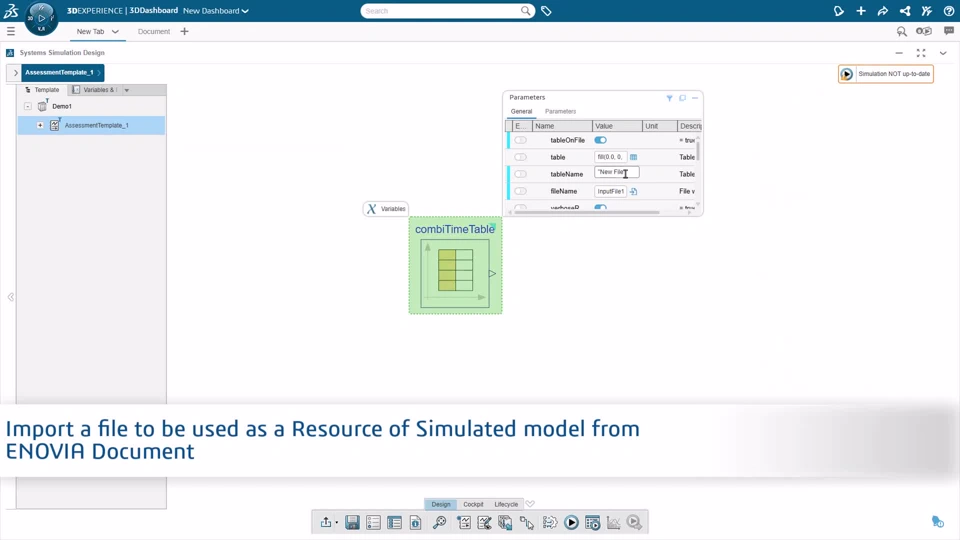Viewport: 960px width, 540px height.
Task: Open the tree panel tabs dropdown arrow
Action: coord(127,90)
